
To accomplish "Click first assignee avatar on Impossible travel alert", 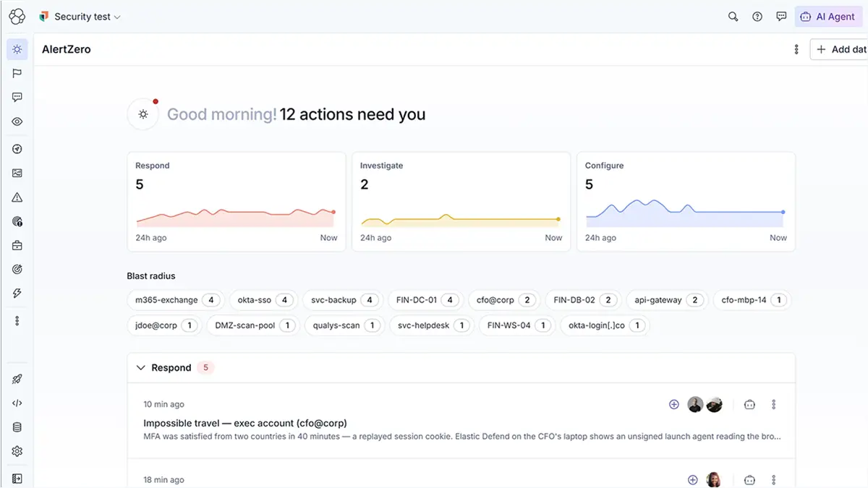I will (695, 405).
